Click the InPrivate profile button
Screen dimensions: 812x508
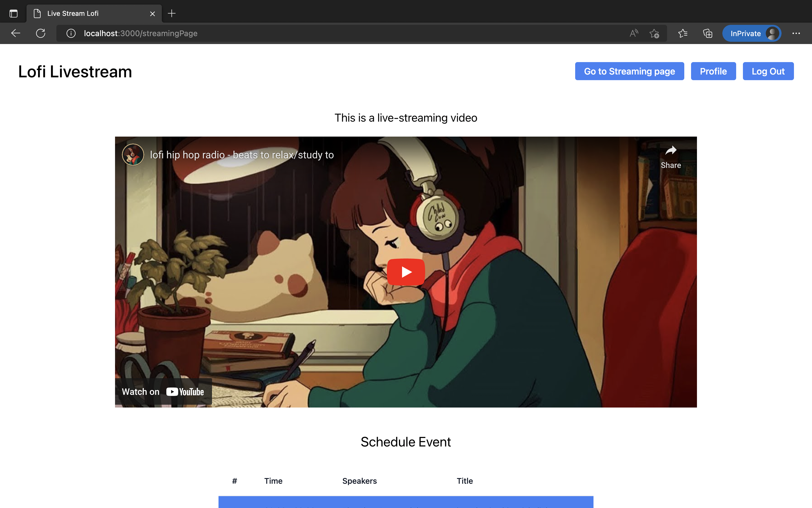click(752, 33)
